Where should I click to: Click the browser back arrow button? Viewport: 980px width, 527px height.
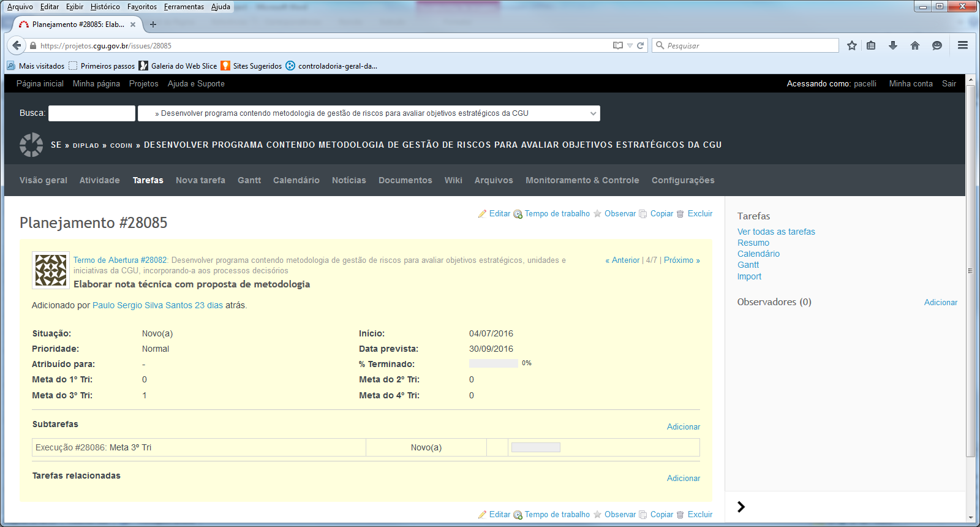17,45
